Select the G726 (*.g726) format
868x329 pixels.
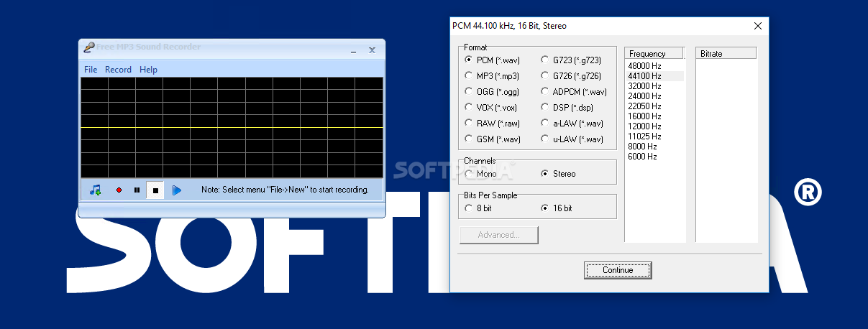[572, 76]
